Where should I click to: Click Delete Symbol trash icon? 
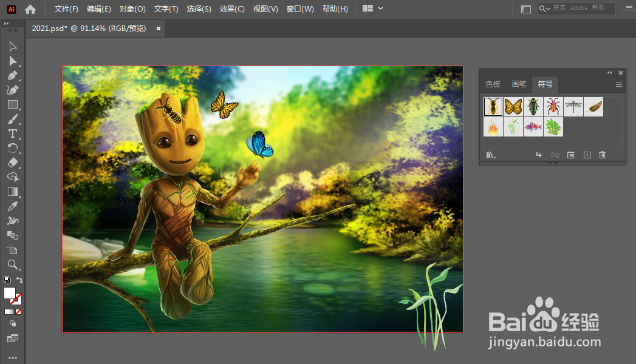click(x=603, y=155)
